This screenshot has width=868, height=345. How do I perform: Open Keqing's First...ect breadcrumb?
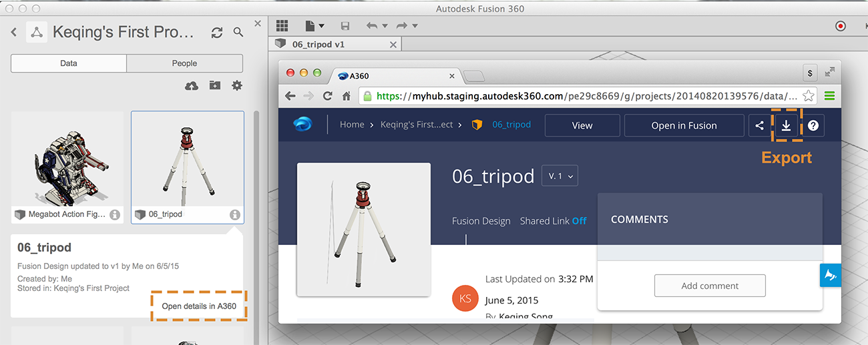[417, 125]
